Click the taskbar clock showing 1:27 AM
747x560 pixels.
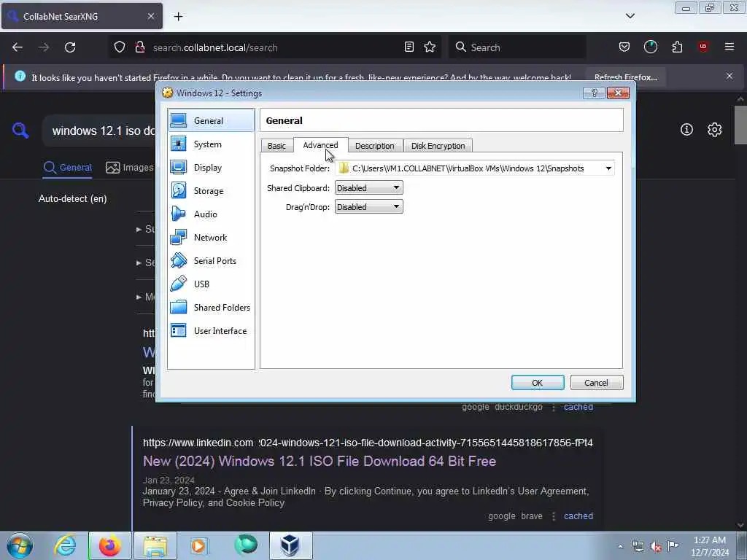click(710, 546)
